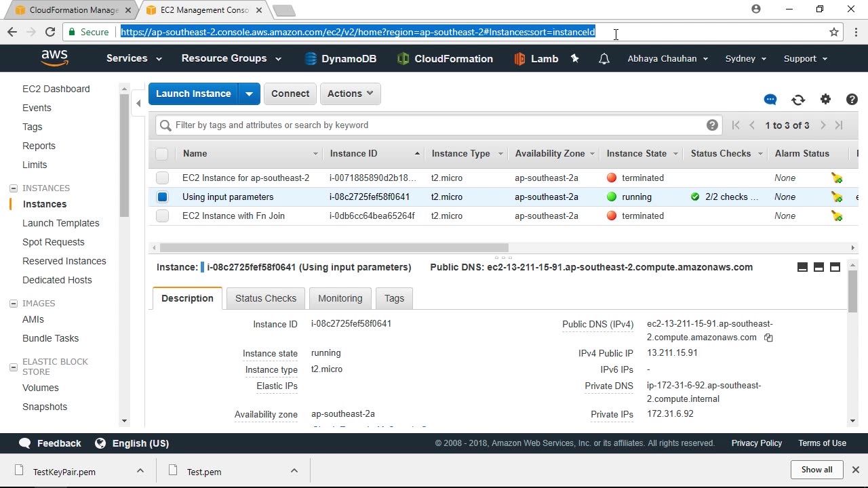Viewport: 868px width, 488px height.
Task: Open the Support menu
Action: point(806,59)
